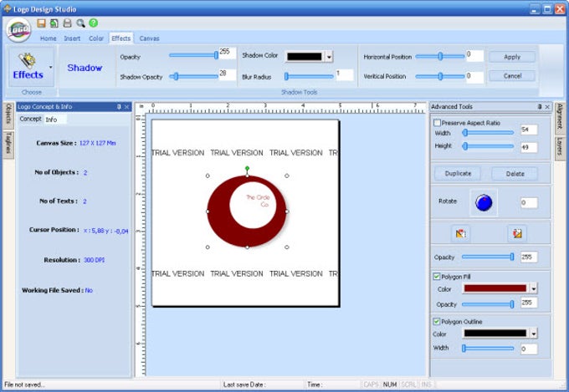This screenshot has height=392, width=569.
Task: Click the black Shadow Color swatch
Action: (305, 57)
